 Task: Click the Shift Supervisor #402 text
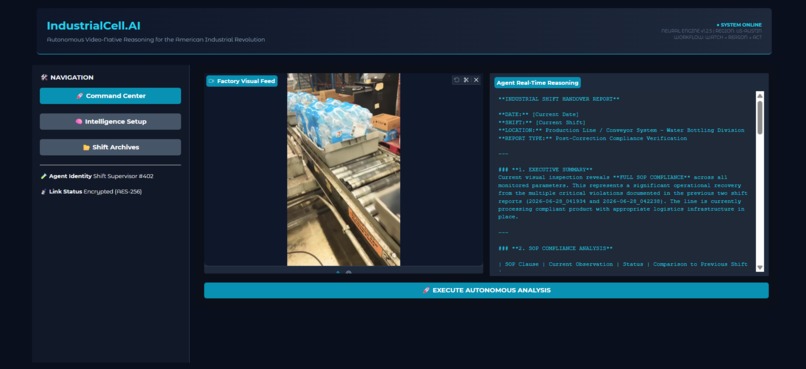(x=123, y=176)
